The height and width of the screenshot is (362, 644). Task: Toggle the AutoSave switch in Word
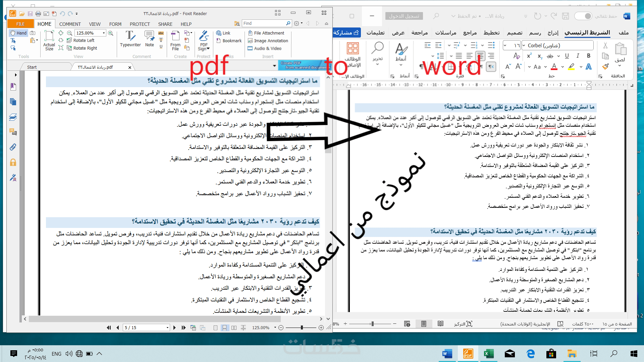coord(584,16)
